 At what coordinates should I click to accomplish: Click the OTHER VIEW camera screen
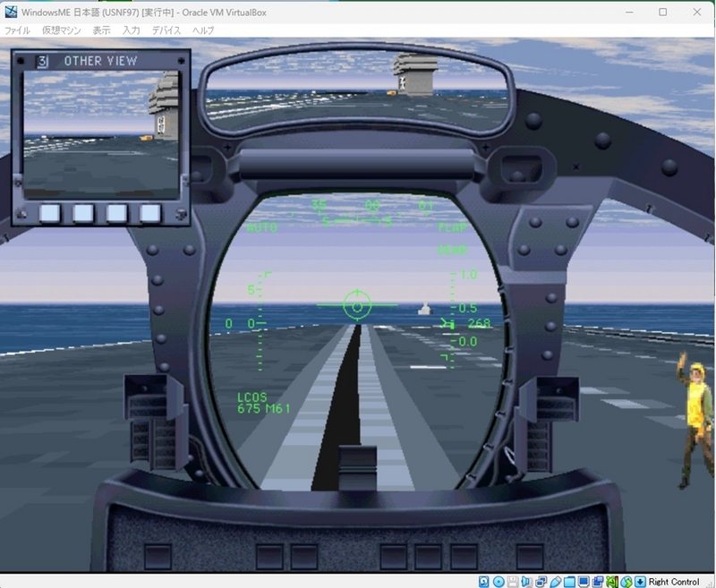click(x=101, y=134)
